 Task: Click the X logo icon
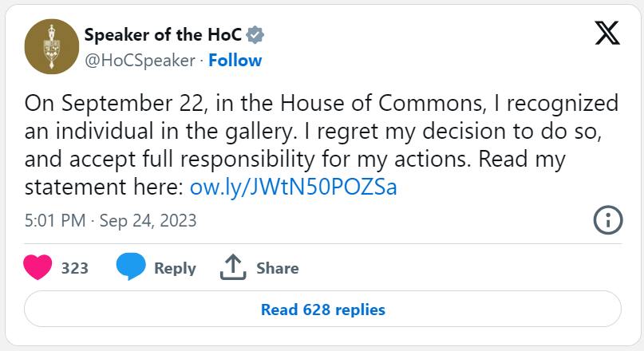point(607,34)
